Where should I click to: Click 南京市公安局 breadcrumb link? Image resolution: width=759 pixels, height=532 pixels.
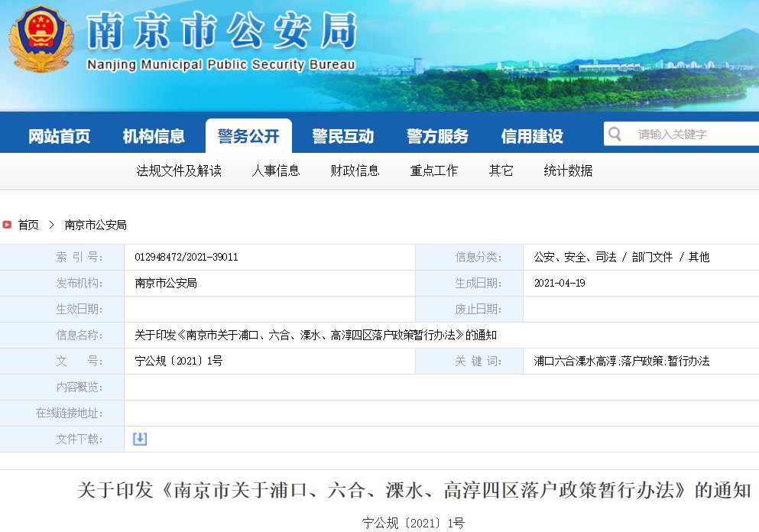[x=96, y=225]
